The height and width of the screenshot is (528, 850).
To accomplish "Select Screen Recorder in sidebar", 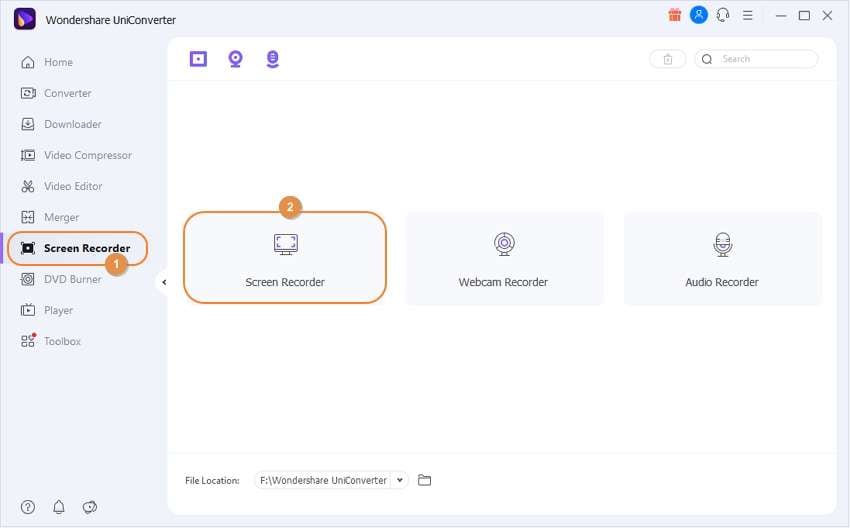I will click(77, 248).
